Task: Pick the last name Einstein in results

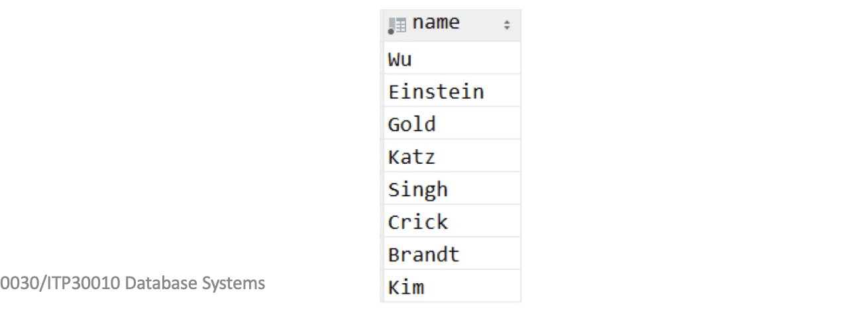Action: 452,91
